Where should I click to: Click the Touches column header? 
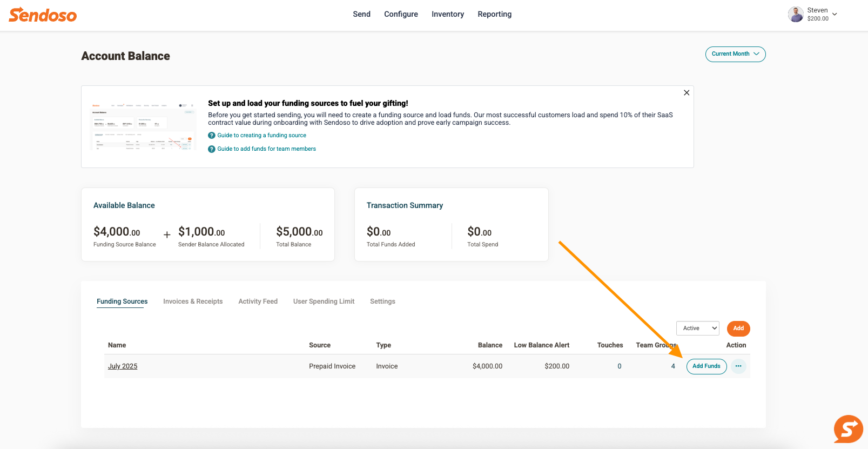point(610,345)
